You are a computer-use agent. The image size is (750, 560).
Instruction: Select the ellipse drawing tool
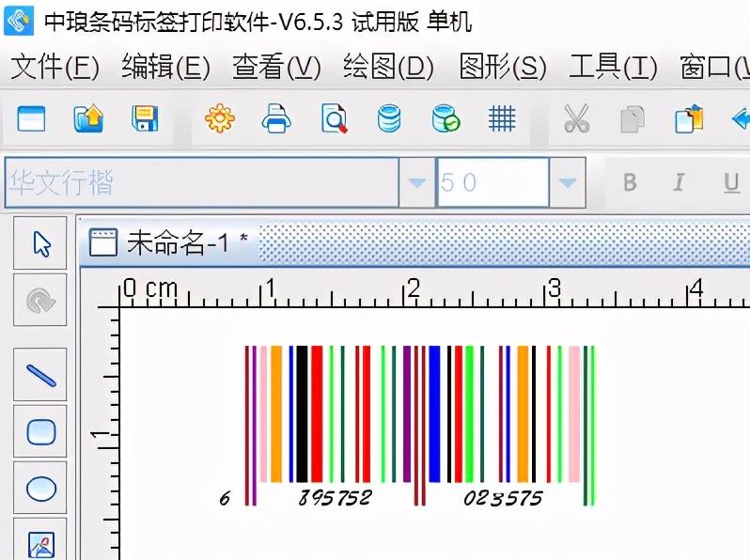click(x=40, y=489)
